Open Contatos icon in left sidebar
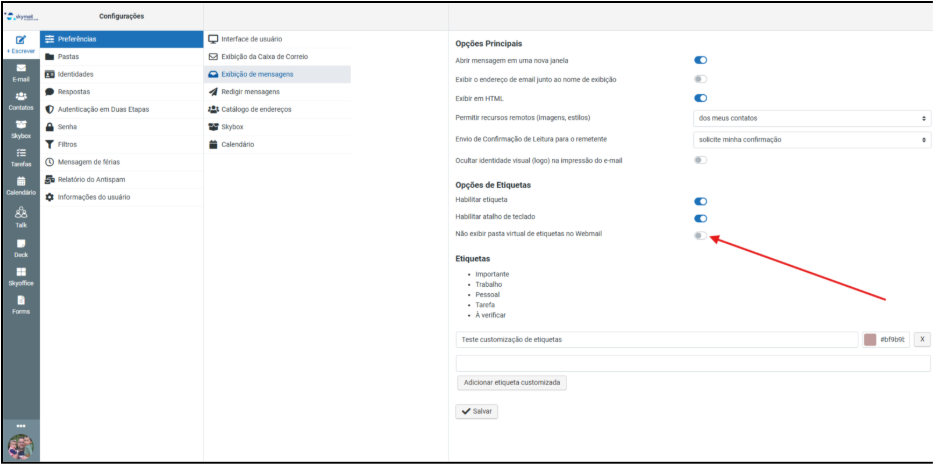Image resolution: width=933 pixels, height=465 pixels. coord(20,100)
